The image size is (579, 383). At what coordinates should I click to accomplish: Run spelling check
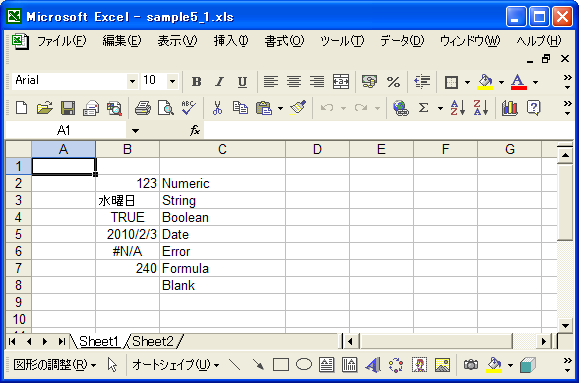click(x=189, y=108)
